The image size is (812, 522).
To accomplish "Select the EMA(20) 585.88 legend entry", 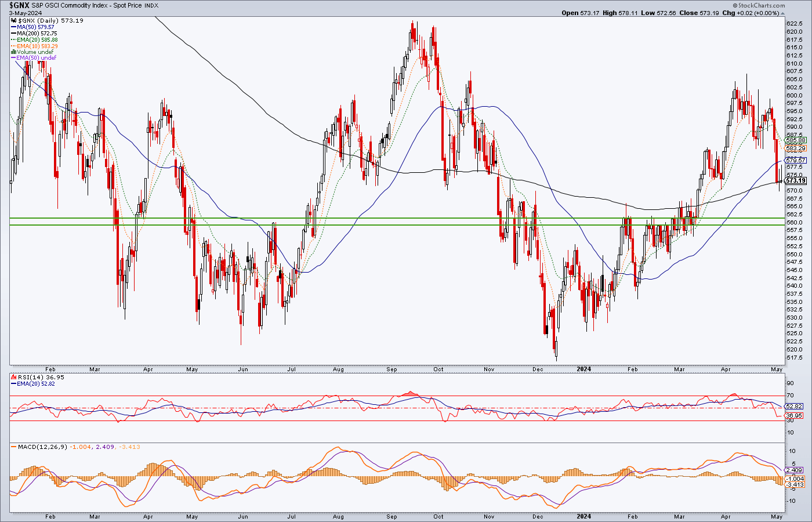I will 38,40.
